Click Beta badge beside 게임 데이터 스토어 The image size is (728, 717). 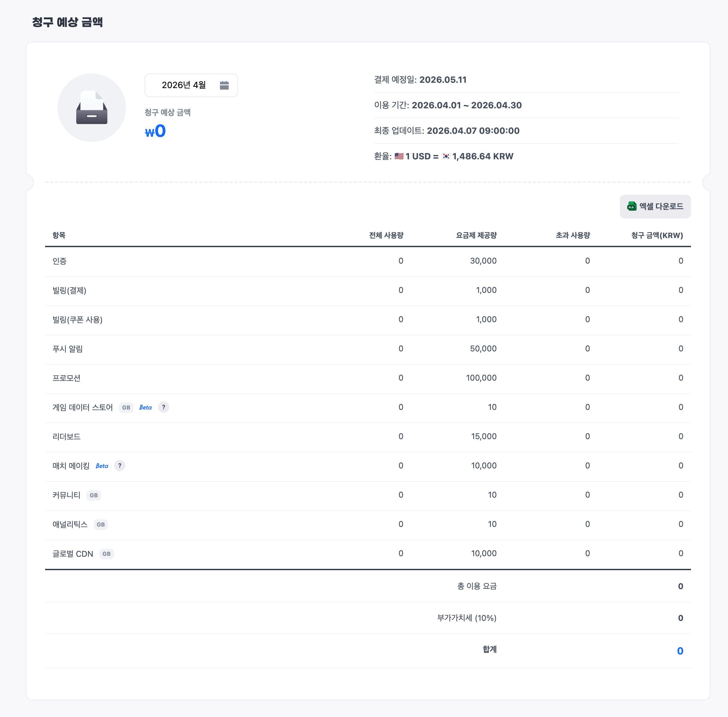coord(145,407)
